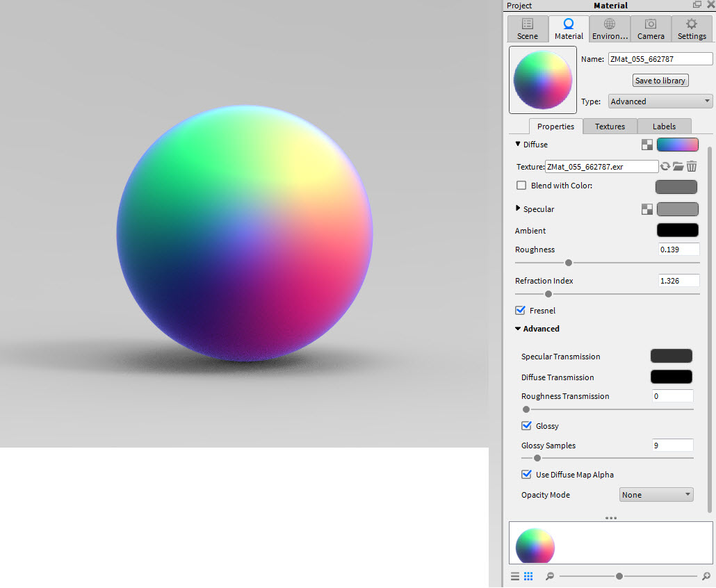
Task: Reload the diffuse texture file
Action: click(665, 166)
